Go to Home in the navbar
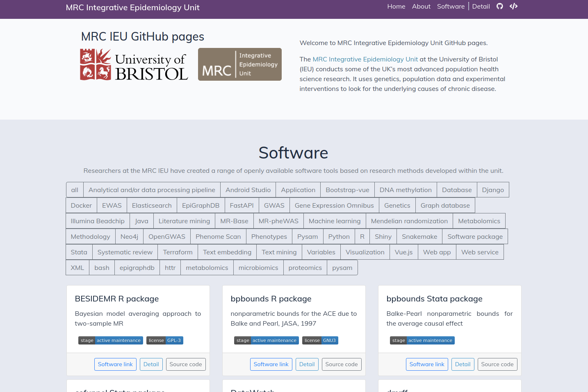Image resolution: width=588 pixels, height=392 pixels. click(x=396, y=7)
